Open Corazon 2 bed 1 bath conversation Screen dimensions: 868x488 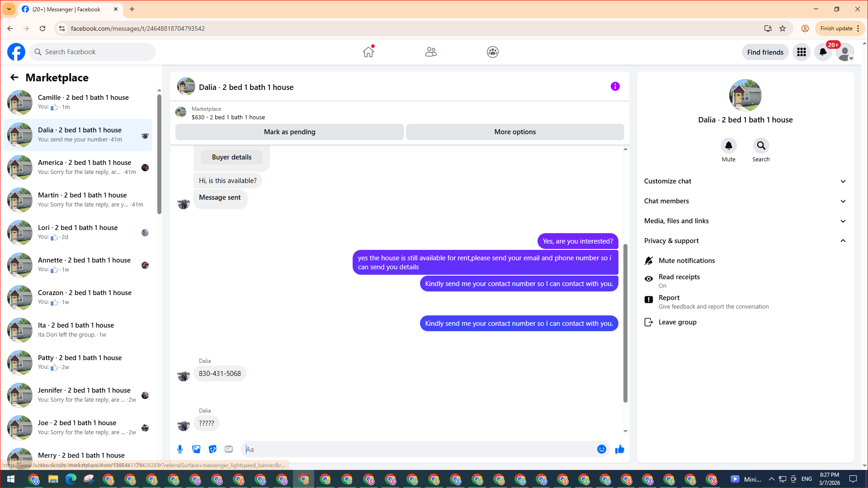78,297
